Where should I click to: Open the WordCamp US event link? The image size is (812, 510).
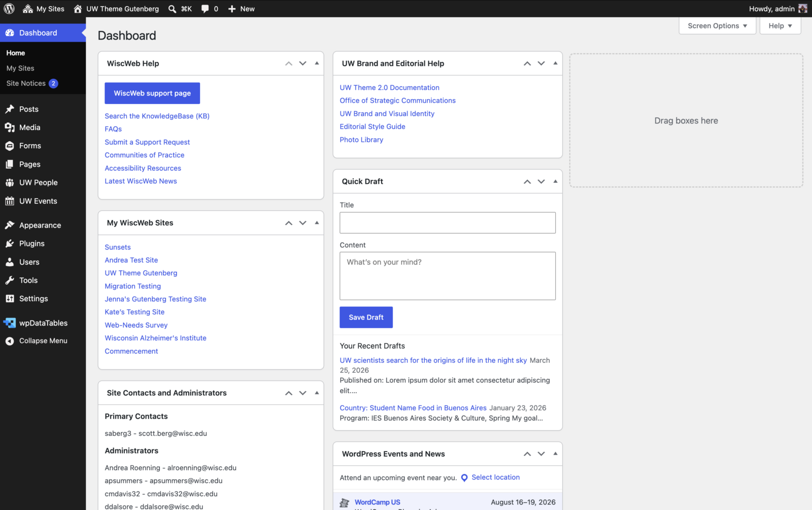pyautogui.click(x=377, y=502)
